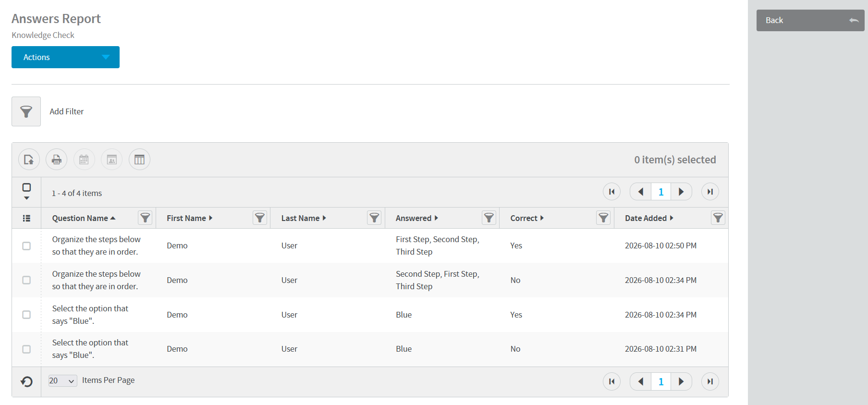Screen dimensions: 868x405
Task: Filter the First Name column
Action: coord(260,218)
